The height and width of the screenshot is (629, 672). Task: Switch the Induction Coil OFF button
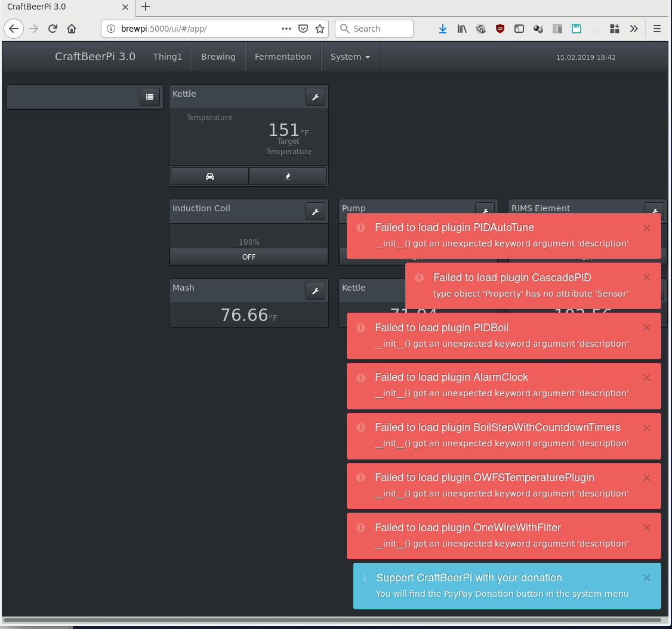tap(249, 257)
